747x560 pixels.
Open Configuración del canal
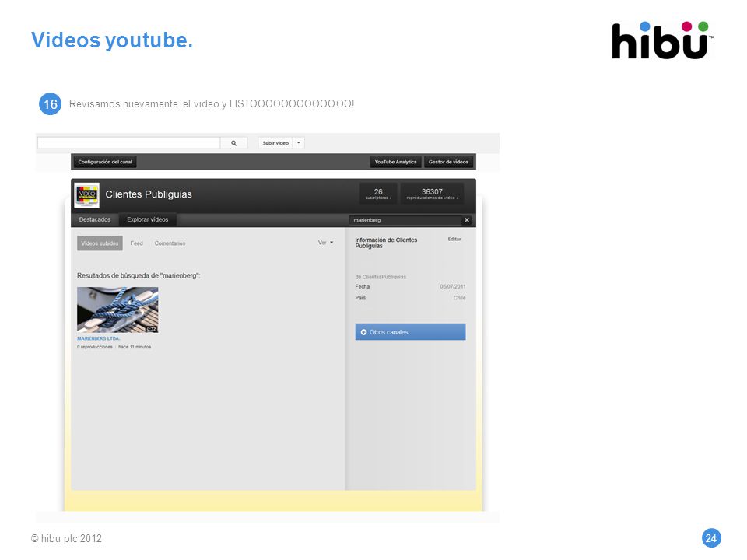point(105,162)
